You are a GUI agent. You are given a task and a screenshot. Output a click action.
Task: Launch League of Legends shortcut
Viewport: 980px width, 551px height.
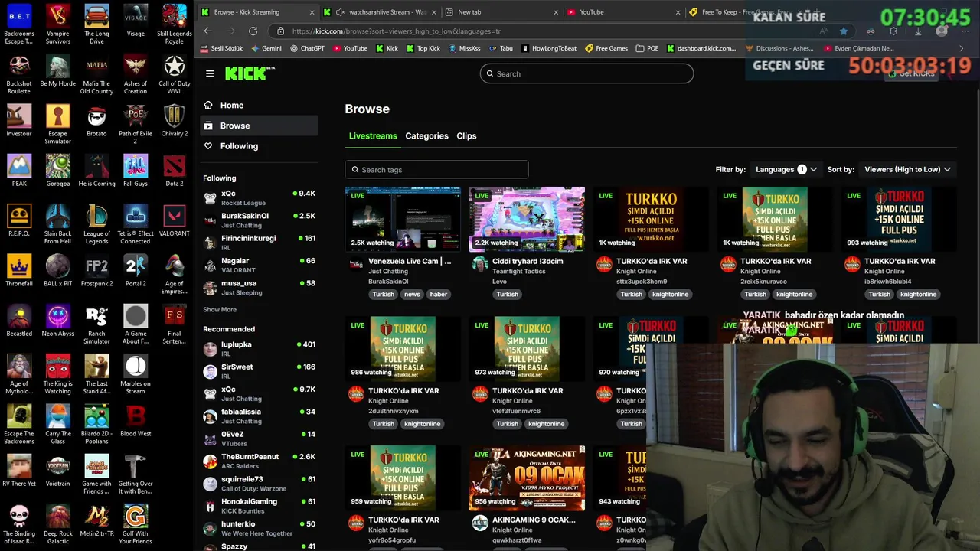pyautogui.click(x=96, y=224)
